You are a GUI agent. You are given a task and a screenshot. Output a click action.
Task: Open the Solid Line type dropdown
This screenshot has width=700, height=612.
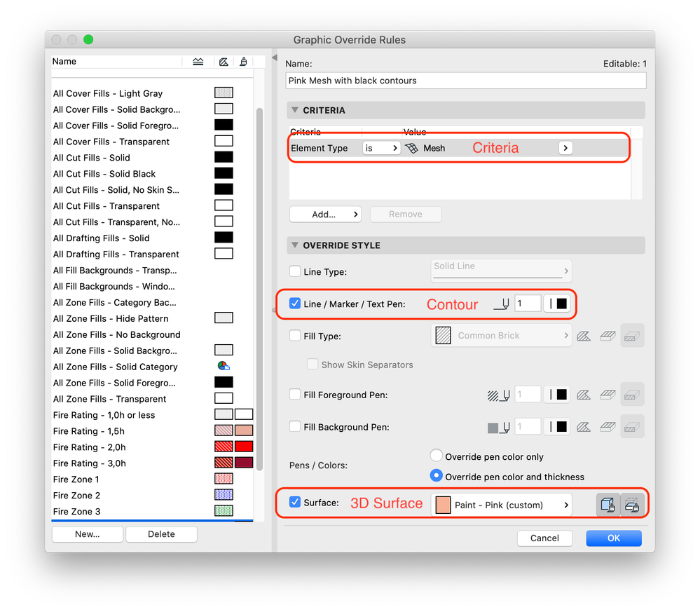point(501,271)
